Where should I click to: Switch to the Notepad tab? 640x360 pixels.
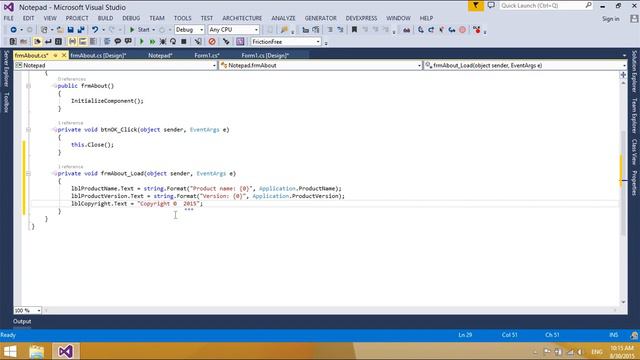click(x=160, y=56)
